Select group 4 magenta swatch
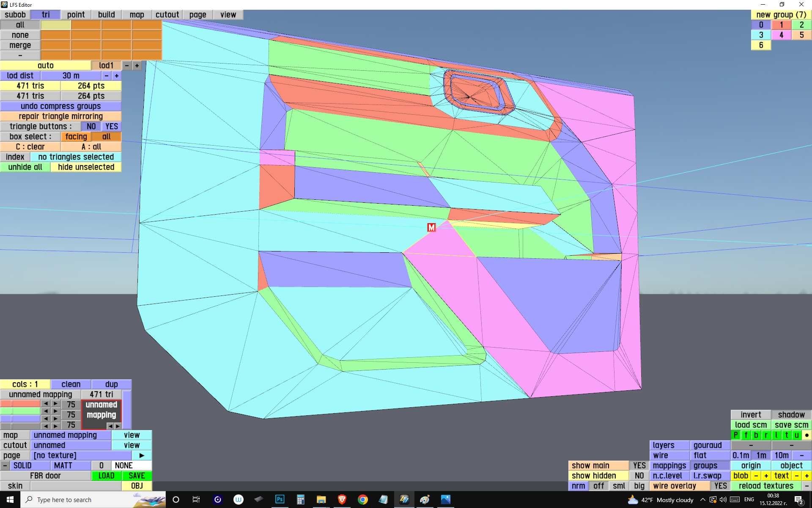Image resolution: width=812 pixels, height=508 pixels. click(781, 35)
